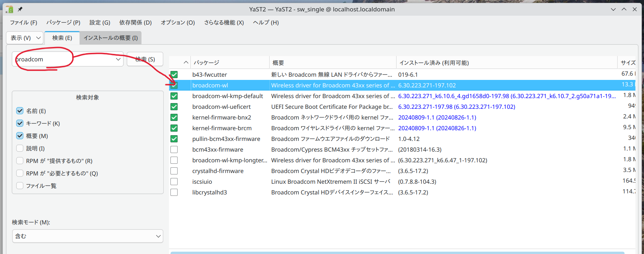The height and width of the screenshot is (254, 644).
Task: Open the さらなる機能 (X) menu
Action: 224,22
